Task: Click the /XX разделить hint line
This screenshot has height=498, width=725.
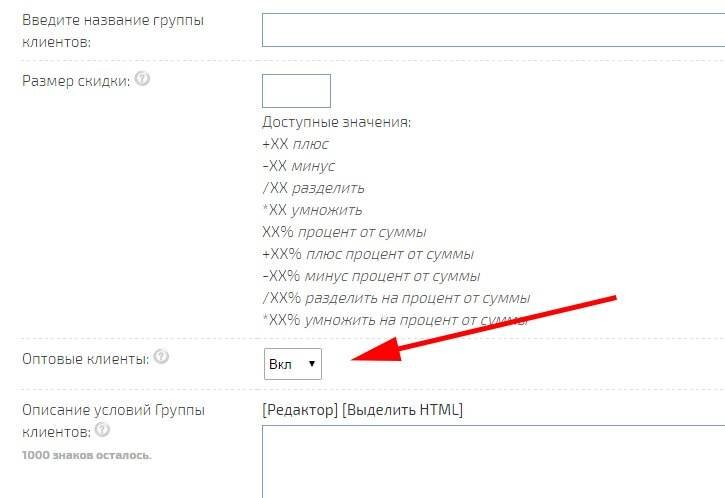Action: (x=313, y=188)
